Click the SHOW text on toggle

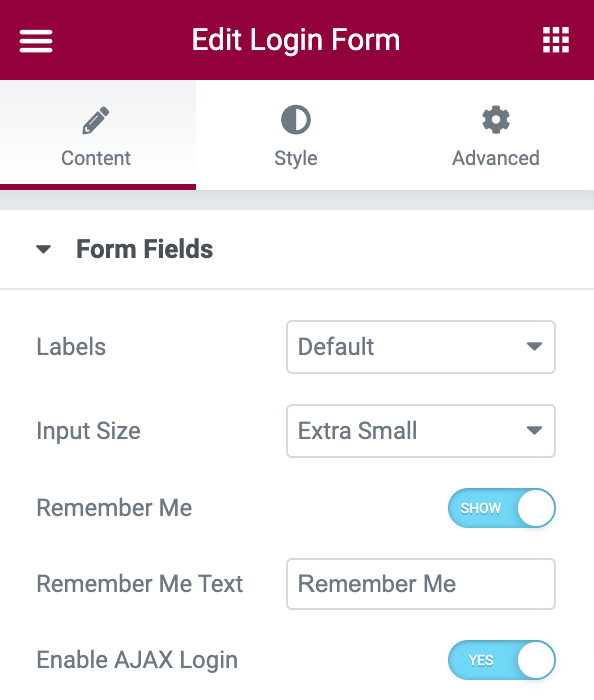click(481, 508)
